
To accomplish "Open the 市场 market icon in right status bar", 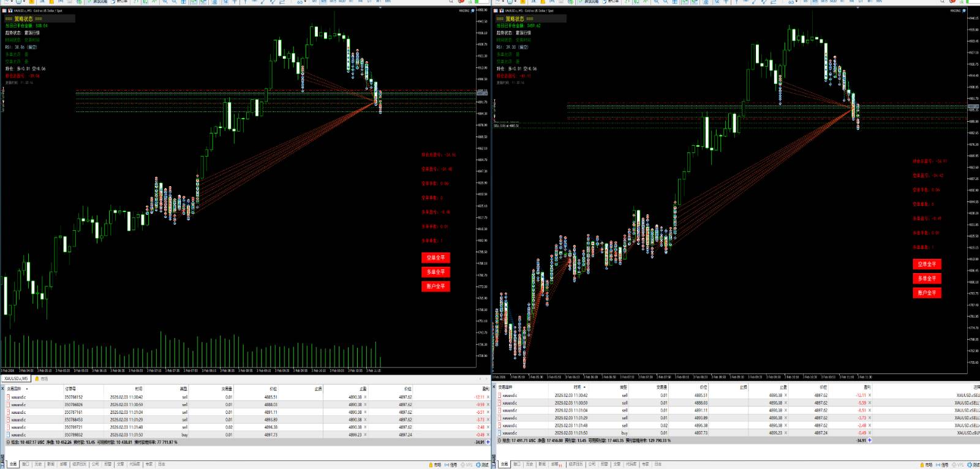I will click(x=925, y=465).
